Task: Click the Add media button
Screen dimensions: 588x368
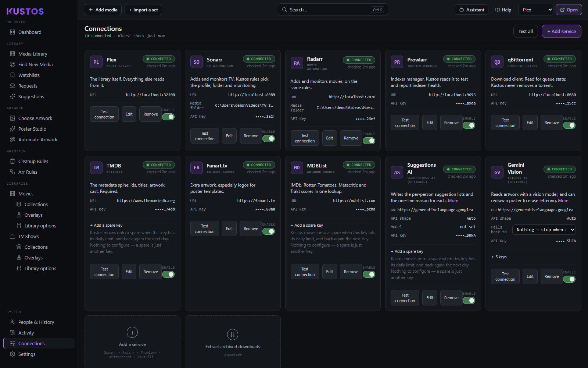Action: point(103,10)
